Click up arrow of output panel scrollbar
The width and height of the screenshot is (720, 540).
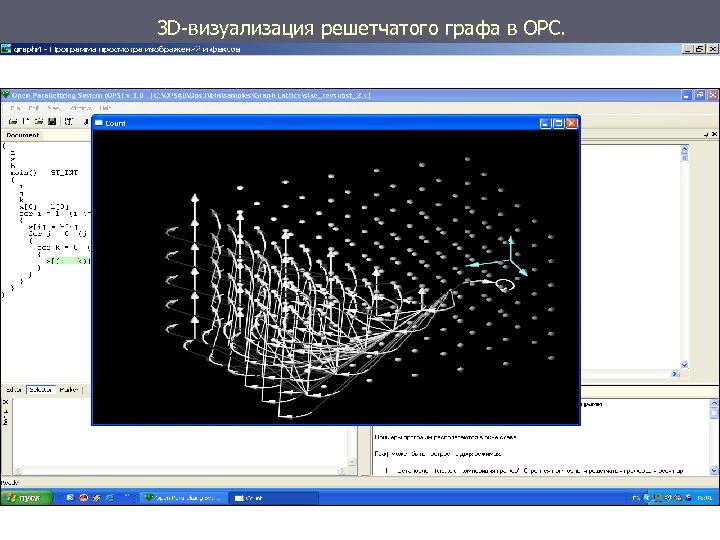pyautogui.click(x=714, y=403)
